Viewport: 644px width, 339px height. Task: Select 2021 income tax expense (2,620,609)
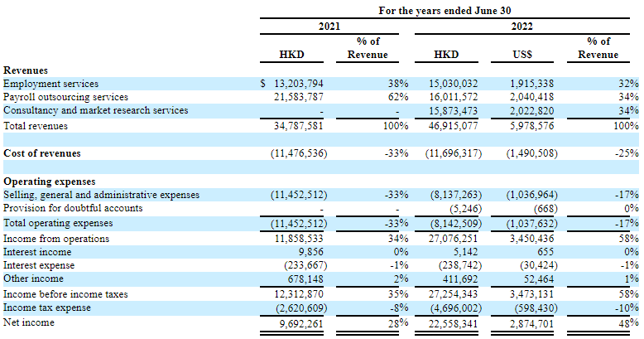pyautogui.click(x=301, y=308)
